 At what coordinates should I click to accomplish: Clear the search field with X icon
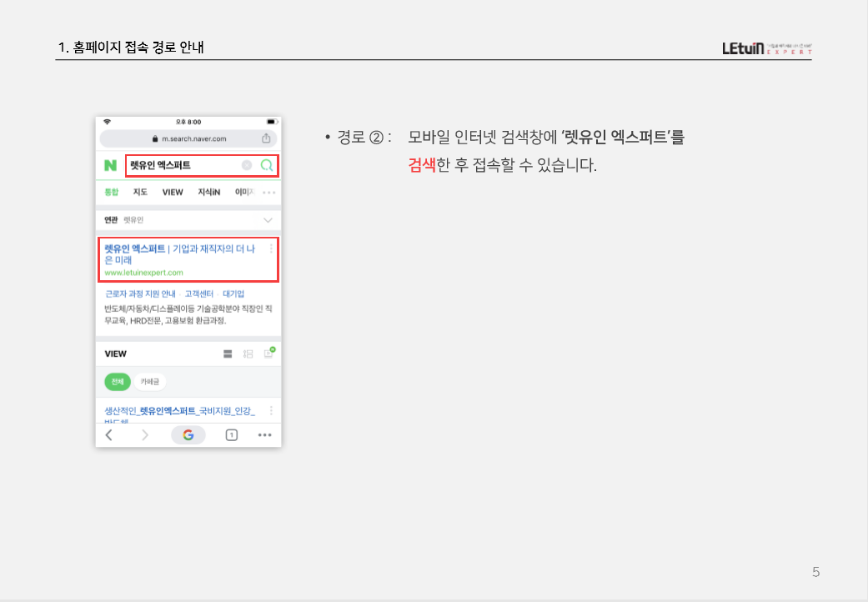(x=247, y=165)
